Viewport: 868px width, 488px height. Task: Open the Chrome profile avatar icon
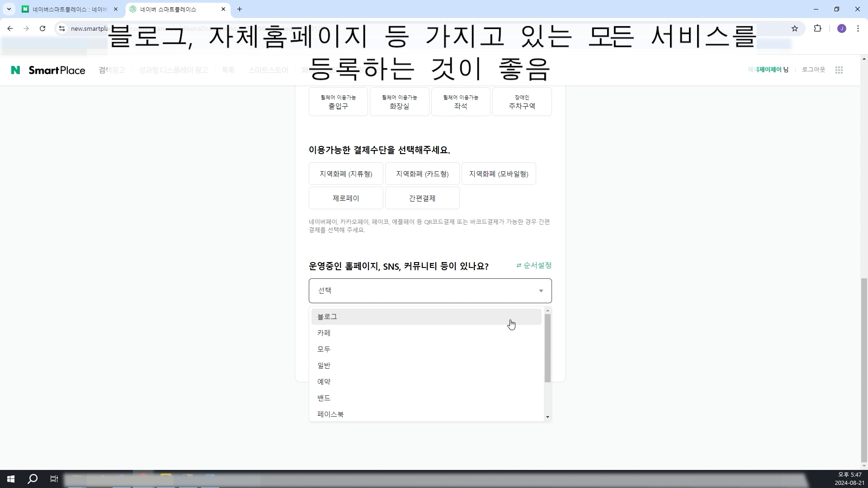pyautogui.click(x=841, y=28)
